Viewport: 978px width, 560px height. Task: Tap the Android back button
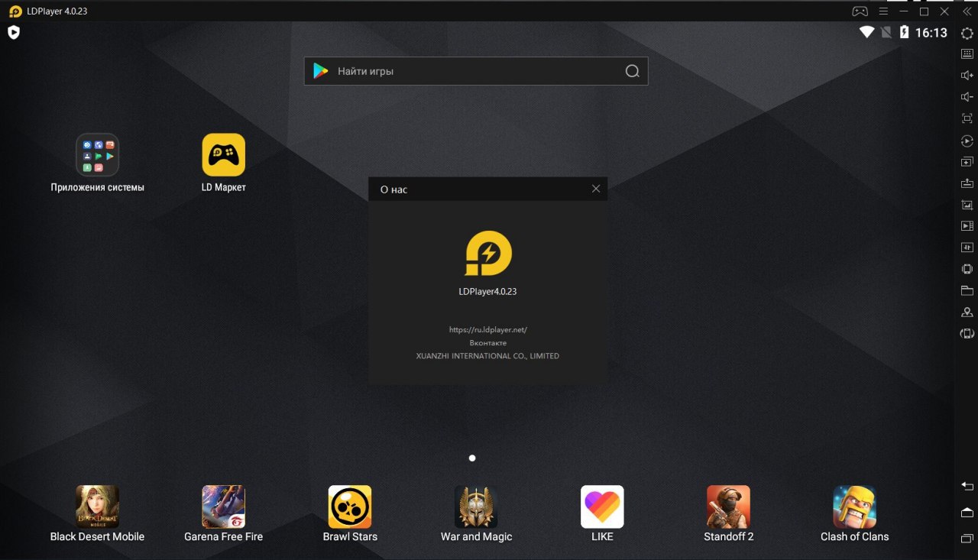[967, 487]
